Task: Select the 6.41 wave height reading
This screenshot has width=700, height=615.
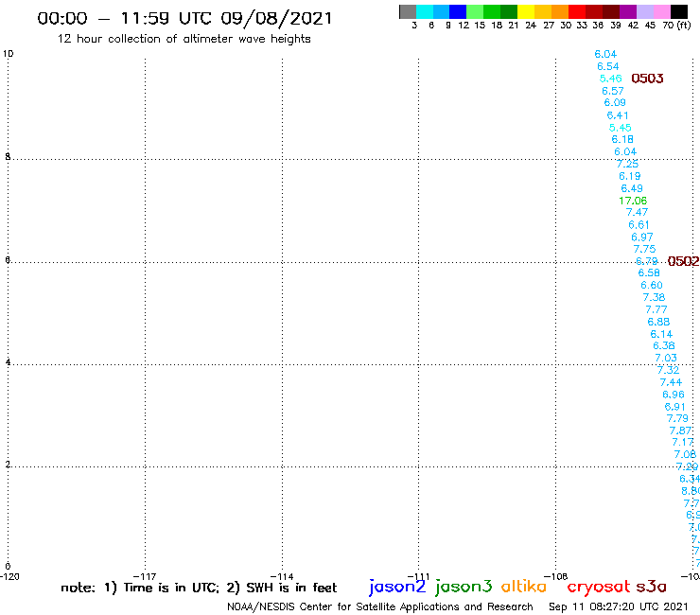Action: 618,115
